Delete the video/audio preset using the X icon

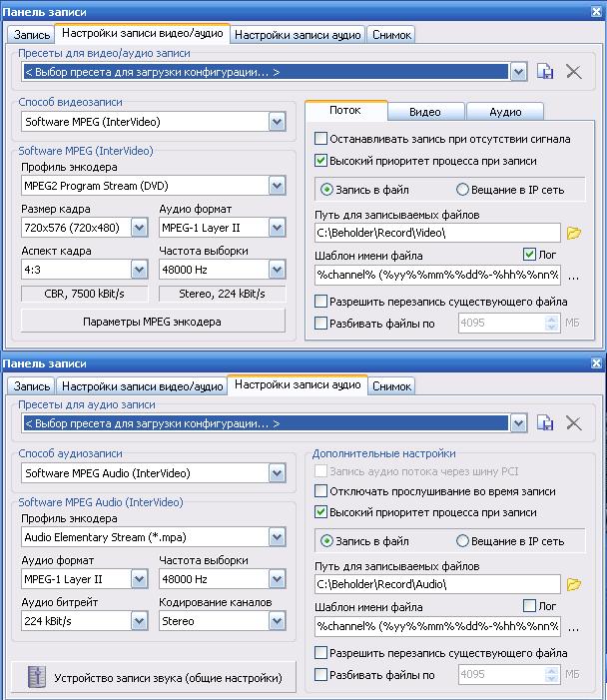click(x=573, y=71)
